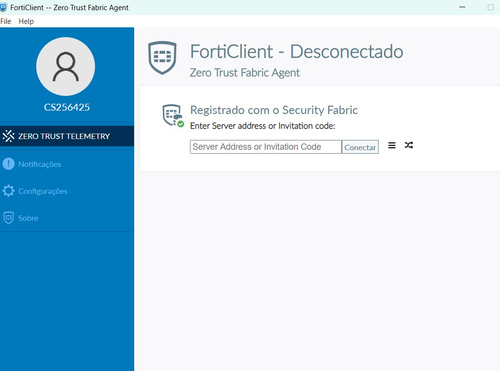Screen dimensions: 500x371
Task: Click the Security Fabric registered shield icon
Action: click(x=173, y=116)
